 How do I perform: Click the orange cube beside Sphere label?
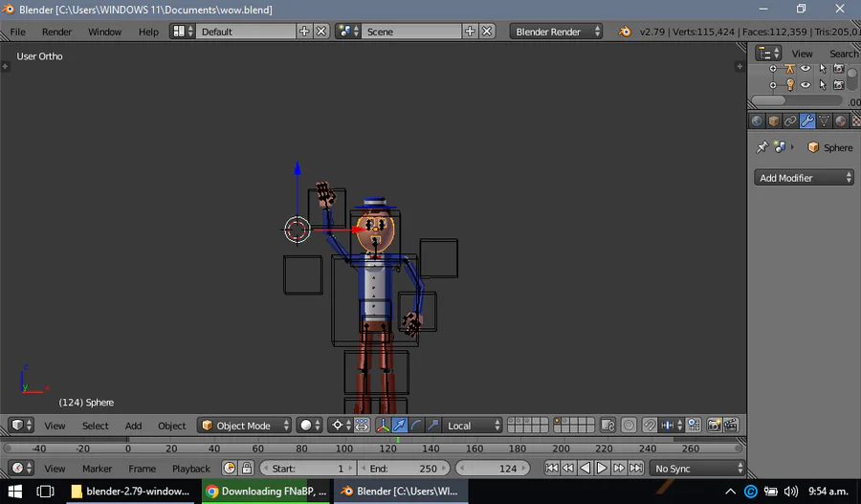813,147
